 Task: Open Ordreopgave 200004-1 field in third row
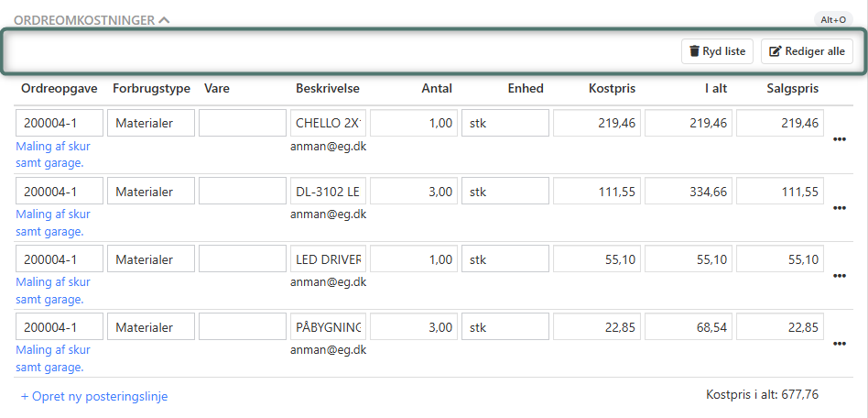pos(60,259)
